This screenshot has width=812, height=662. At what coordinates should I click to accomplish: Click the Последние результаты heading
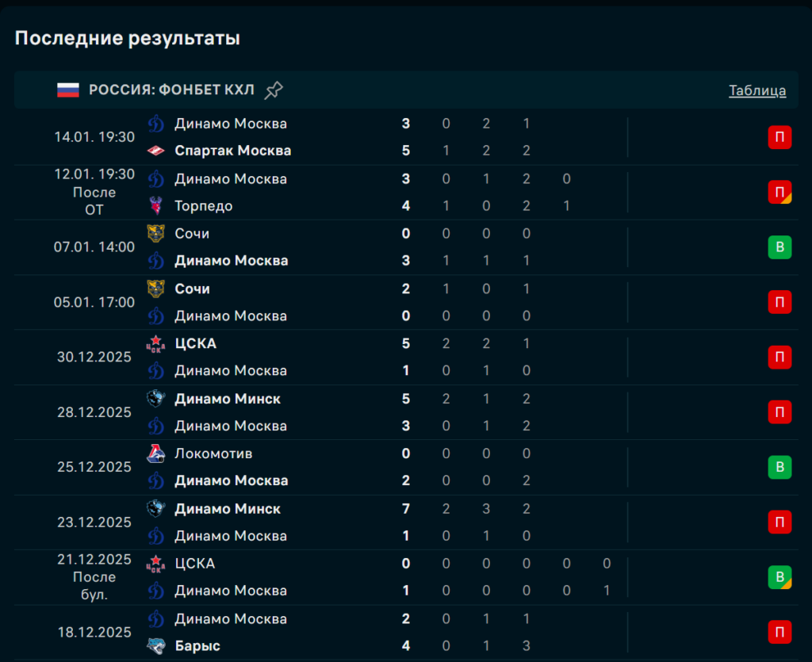128,38
